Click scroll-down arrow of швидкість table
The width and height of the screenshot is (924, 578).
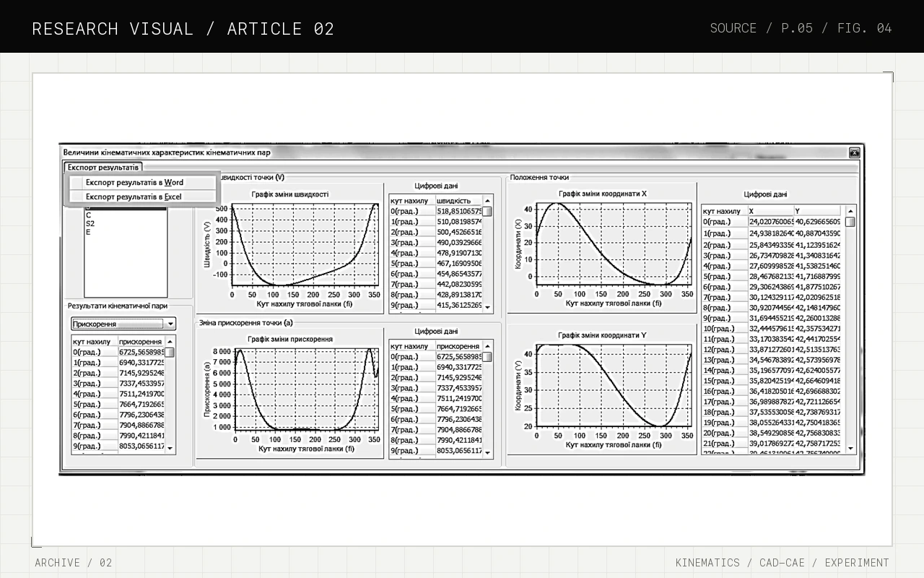487,307
